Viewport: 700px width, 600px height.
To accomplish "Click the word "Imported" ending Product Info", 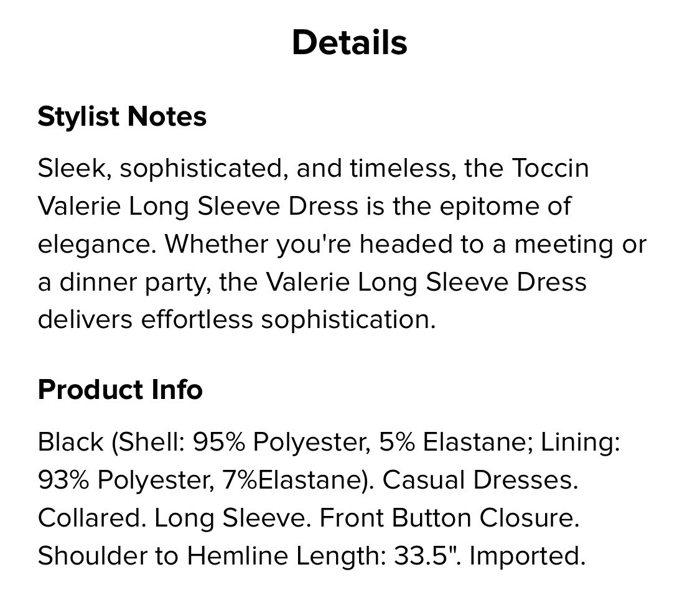I will 526,556.
